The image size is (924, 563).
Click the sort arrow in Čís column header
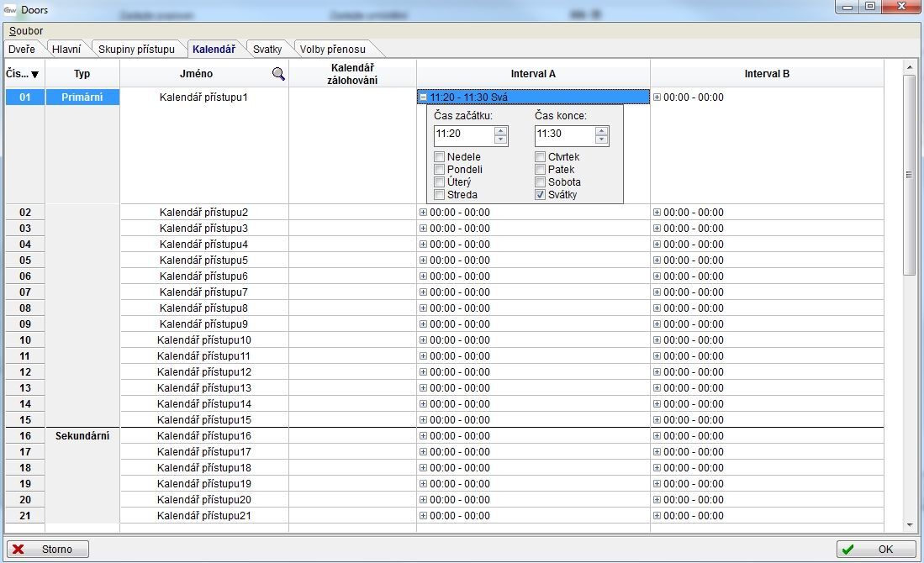[x=35, y=75]
